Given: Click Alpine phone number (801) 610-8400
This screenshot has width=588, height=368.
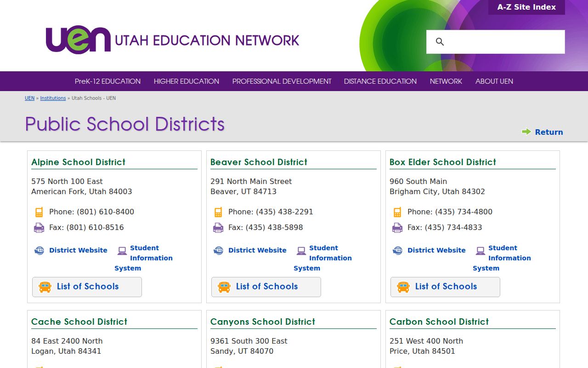Looking at the screenshot, I should [x=105, y=212].
